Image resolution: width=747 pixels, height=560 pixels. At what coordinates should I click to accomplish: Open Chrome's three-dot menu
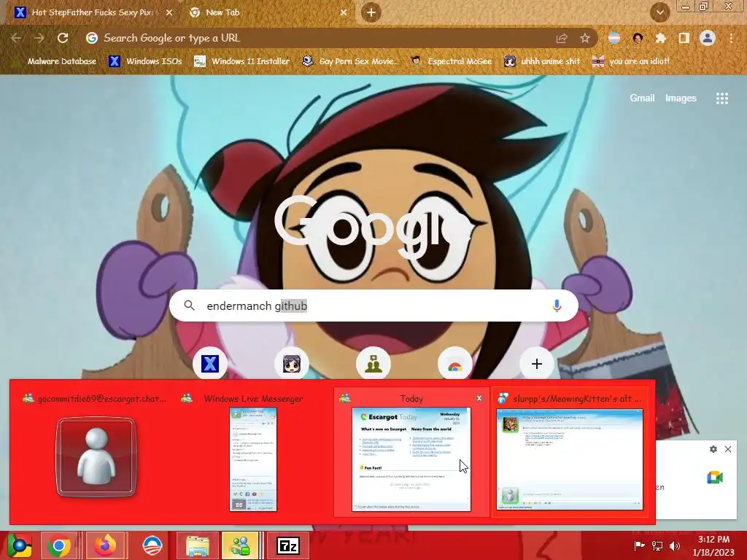tap(731, 38)
